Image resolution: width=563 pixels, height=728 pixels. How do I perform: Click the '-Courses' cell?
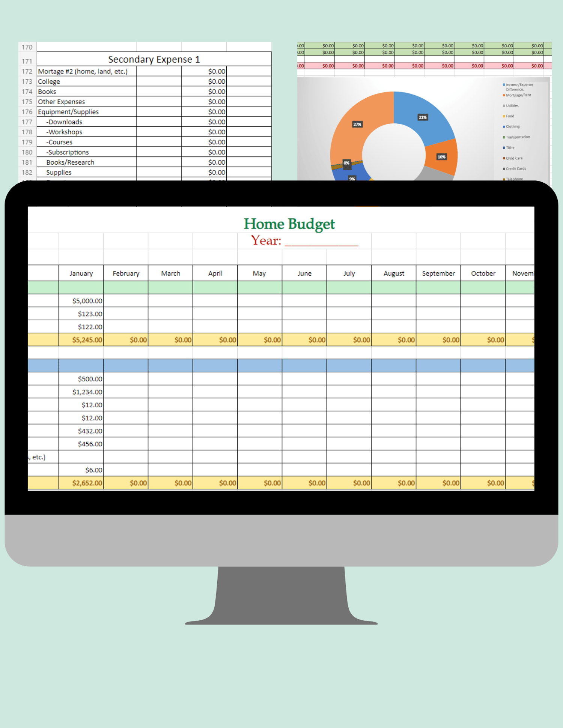click(87, 142)
